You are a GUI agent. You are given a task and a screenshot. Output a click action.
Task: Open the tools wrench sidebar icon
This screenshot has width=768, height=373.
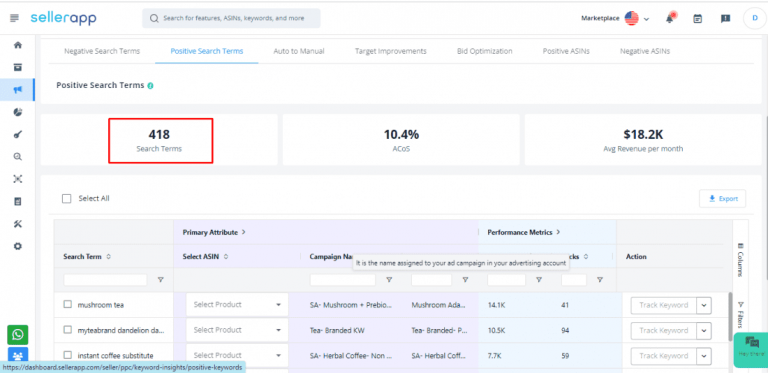[x=18, y=224]
